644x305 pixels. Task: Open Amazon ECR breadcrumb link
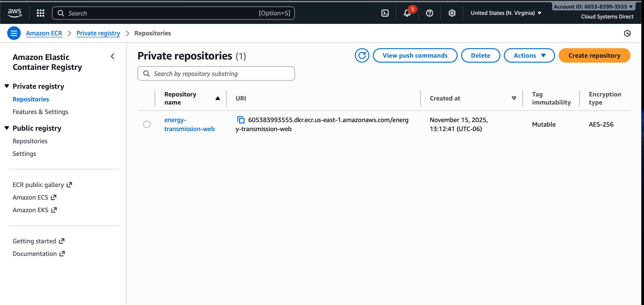44,33
